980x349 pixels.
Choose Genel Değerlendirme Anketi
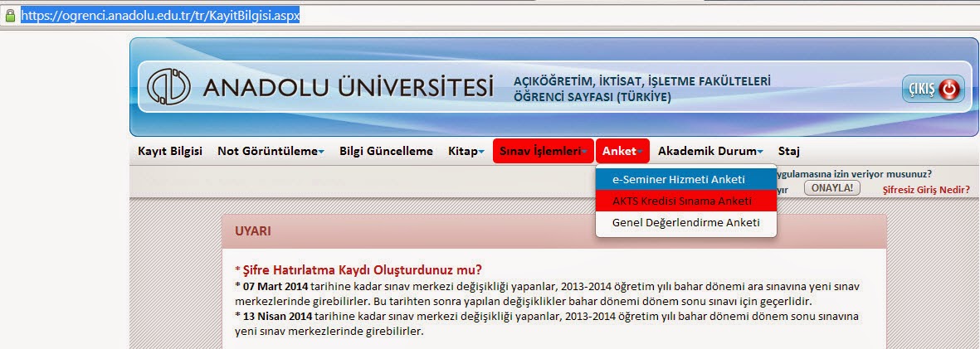[x=685, y=222]
